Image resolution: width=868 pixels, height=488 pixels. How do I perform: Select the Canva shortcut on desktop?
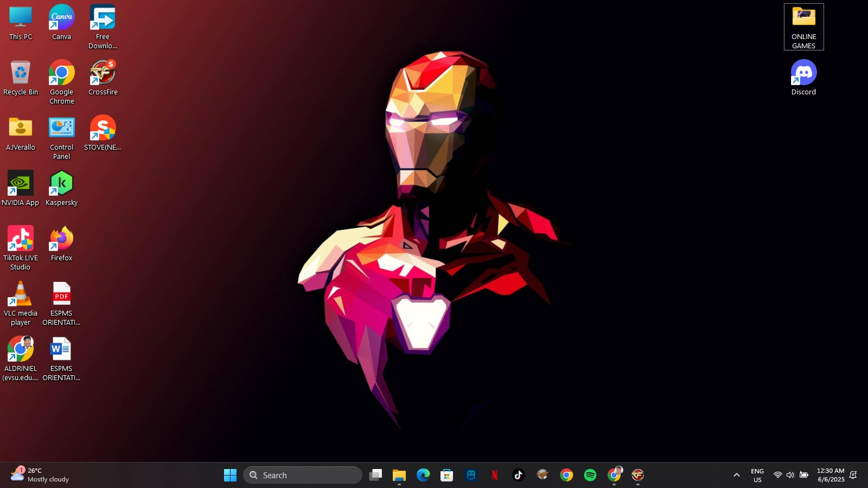tap(61, 23)
